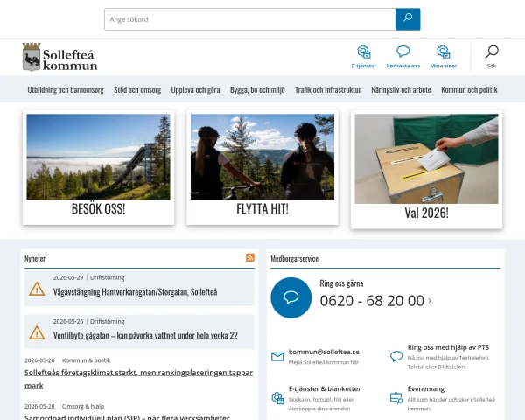
Task: Click date 2026-05-26 Driftstörning label
Action: (x=88, y=321)
